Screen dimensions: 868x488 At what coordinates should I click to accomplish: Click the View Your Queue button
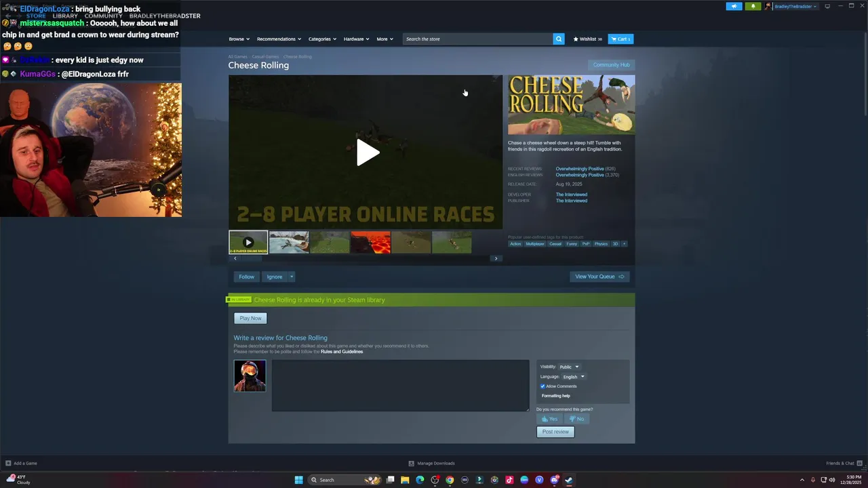pyautogui.click(x=599, y=277)
